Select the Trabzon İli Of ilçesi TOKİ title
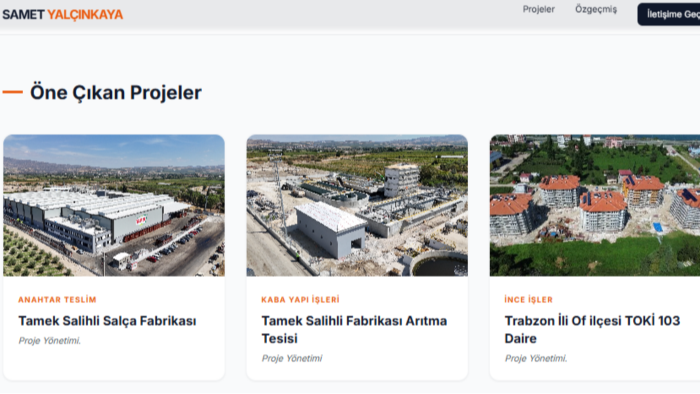The height and width of the screenshot is (394, 700). (592, 329)
